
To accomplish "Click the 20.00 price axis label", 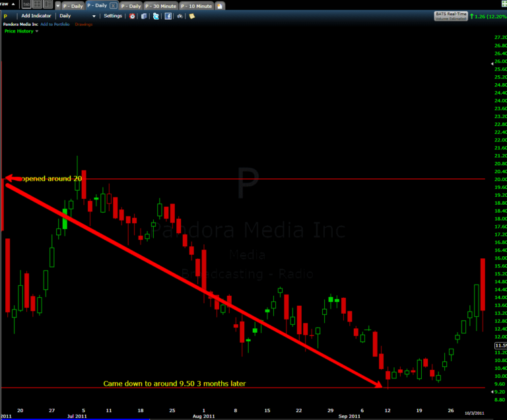I will pos(500,179).
